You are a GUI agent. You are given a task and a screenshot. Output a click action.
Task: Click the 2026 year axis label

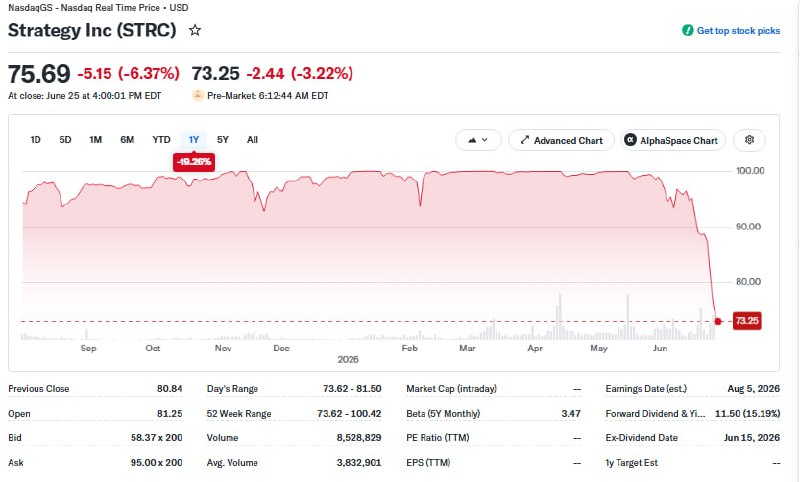[348, 360]
